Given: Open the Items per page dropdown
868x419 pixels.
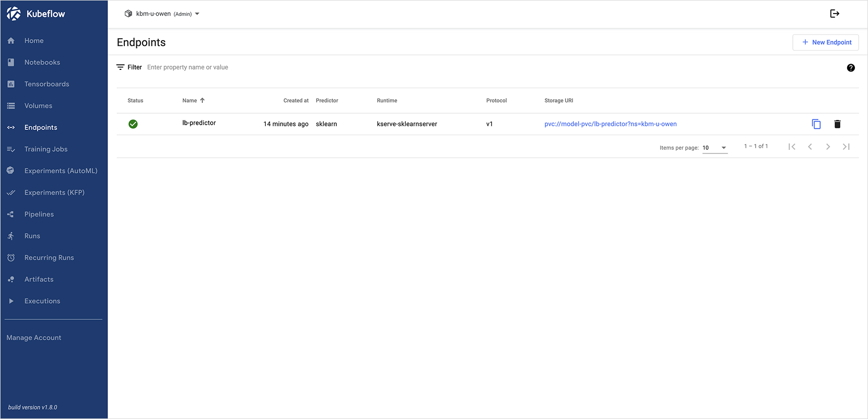Looking at the screenshot, I should pos(715,148).
